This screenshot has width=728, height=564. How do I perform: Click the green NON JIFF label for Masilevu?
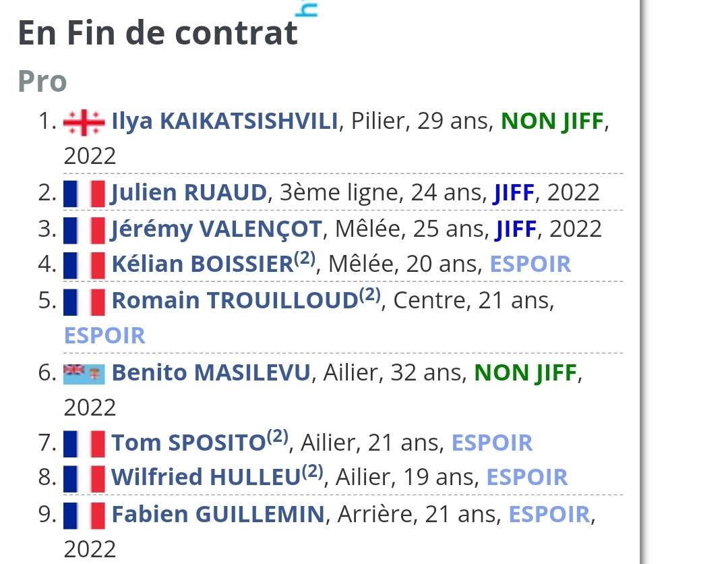click(526, 372)
